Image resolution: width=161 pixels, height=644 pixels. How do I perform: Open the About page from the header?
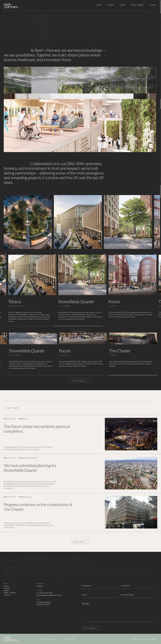[x=99, y=5]
